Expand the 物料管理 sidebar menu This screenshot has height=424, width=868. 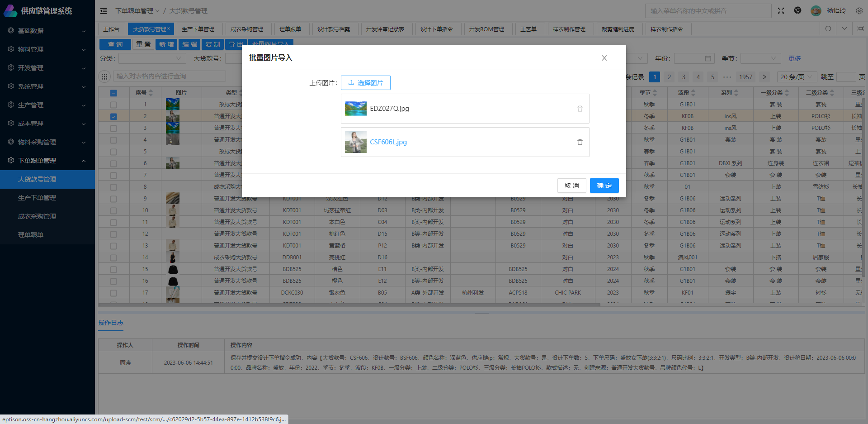47,49
